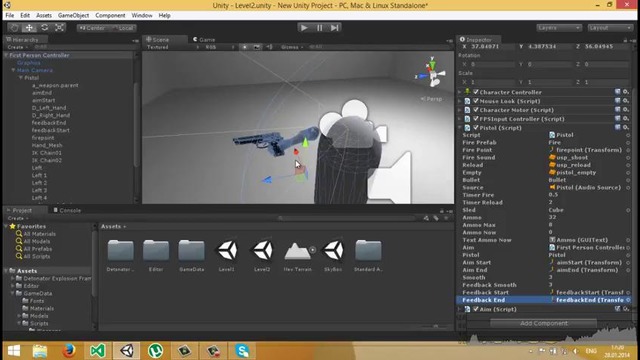Open the Assets menu
The height and width of the screenshot is (360, 640).
[x=44, y=16]
